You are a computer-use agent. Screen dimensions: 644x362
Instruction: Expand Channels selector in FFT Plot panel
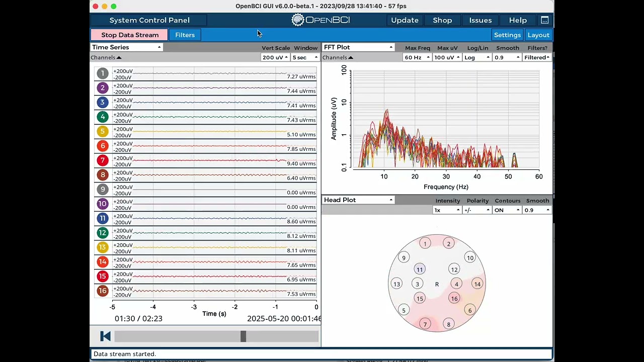338,57
